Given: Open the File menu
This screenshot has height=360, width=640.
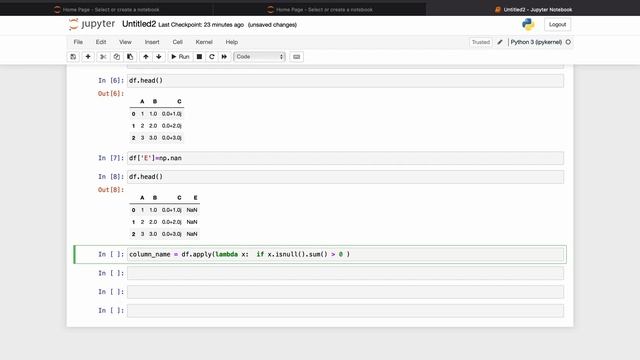Looking at the screenshot, I should [x=78, y=42].
